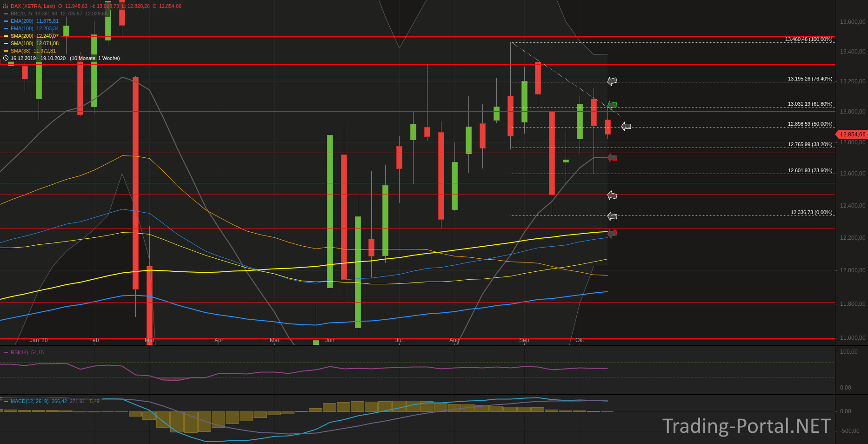Click the Jun time axis label
Screen dimensions: 868x444
pyautogui.click(x=330, y=340)
